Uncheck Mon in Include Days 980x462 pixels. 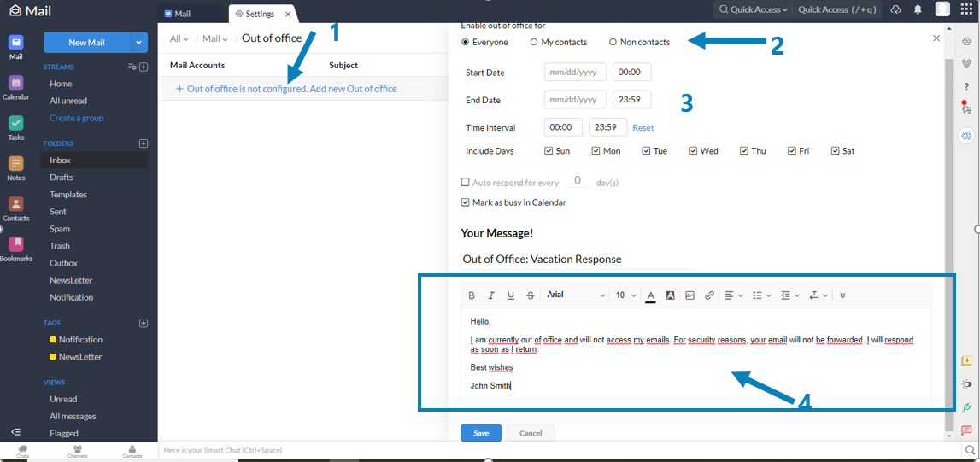596,151
